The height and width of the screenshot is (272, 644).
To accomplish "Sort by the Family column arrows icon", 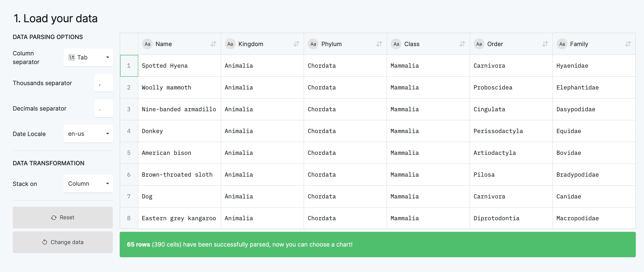I will [x=628, y=44].
